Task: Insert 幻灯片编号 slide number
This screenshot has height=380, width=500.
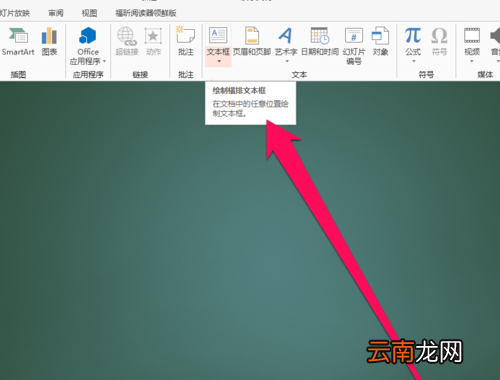Action: pyautogui.click(x=354, y=46)
